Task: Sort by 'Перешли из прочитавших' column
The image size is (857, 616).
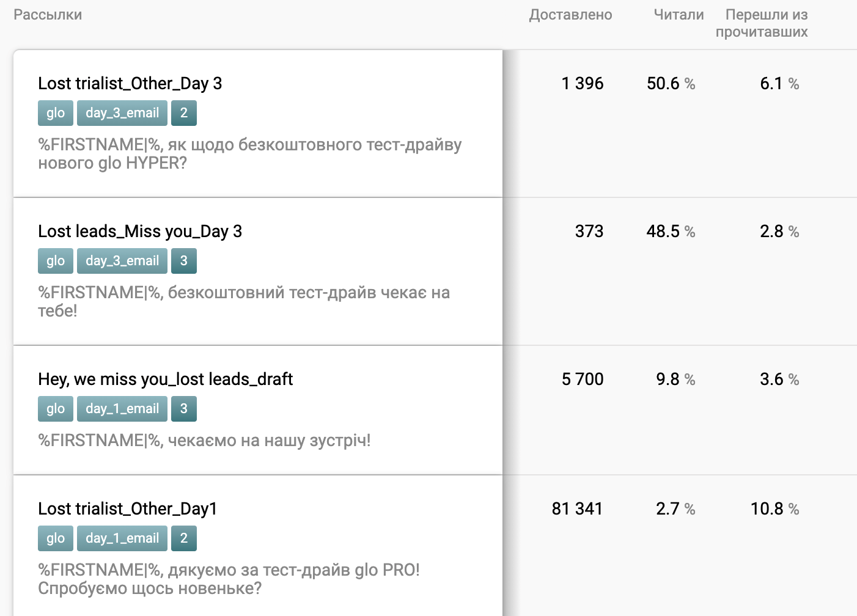Action: click(765, 23)
